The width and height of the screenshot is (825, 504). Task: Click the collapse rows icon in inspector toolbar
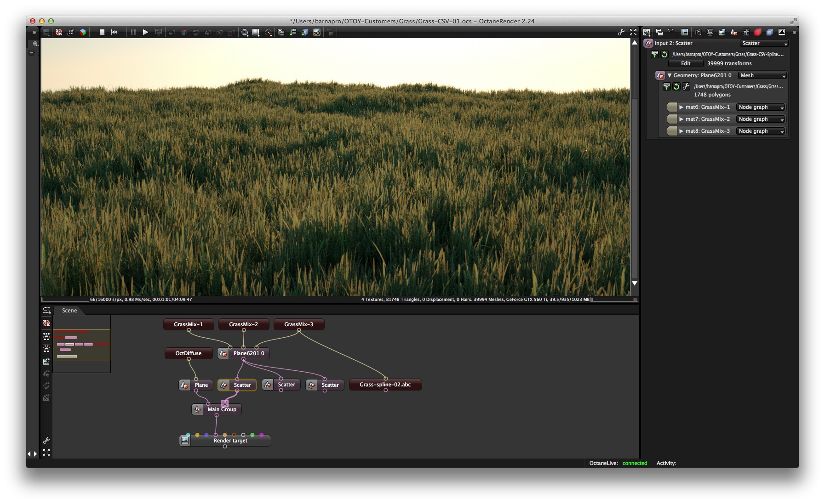click(671, 31)
